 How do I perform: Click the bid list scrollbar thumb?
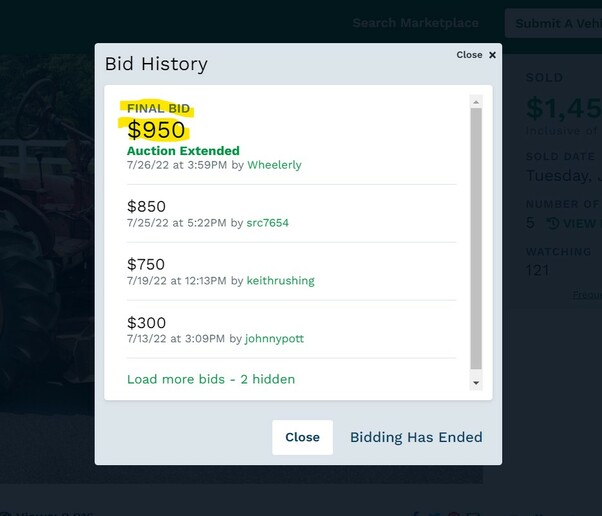click(476, 238)
